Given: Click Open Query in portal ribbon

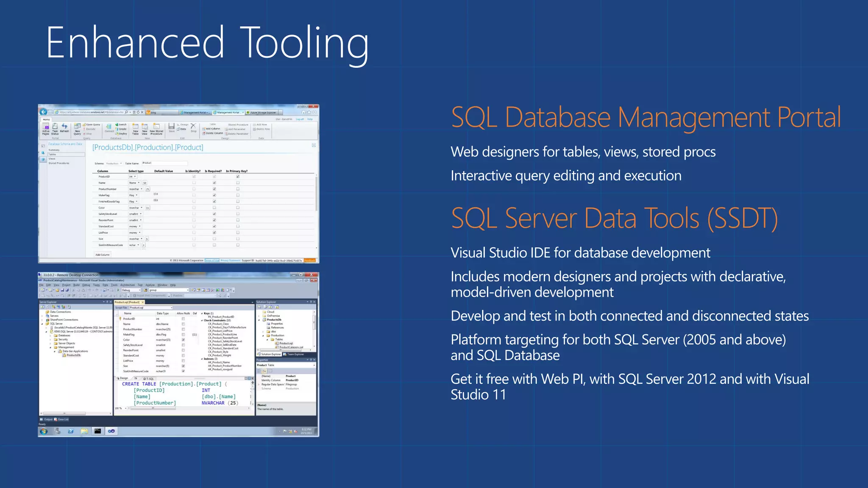Looking at the screenshot, I should point(92,125).
